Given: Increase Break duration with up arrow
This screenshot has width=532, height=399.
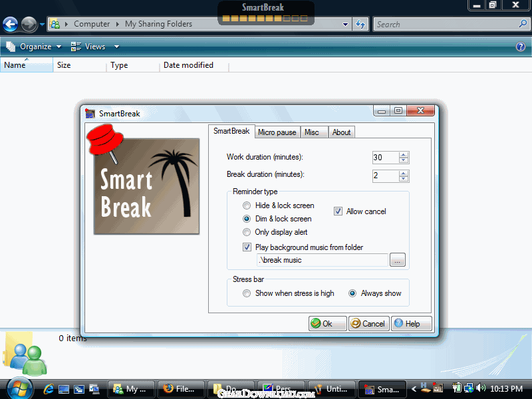Looking at the screenshot, I should (x=404, y=173).
